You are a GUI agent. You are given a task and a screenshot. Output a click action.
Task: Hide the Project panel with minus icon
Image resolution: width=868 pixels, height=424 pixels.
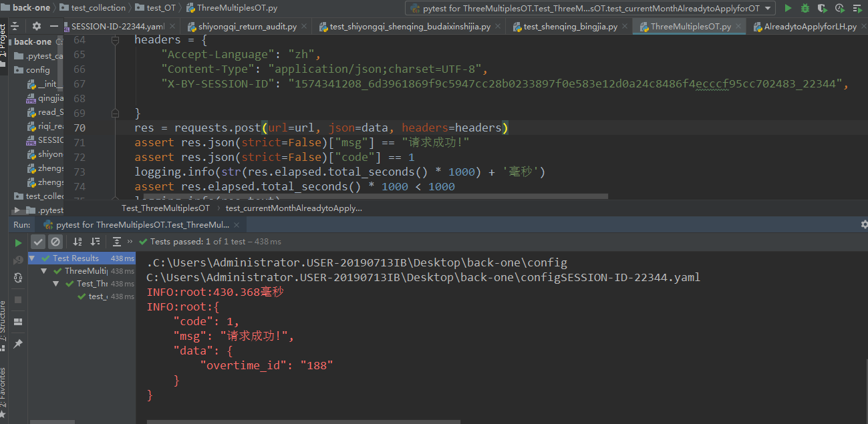point(54,27)
